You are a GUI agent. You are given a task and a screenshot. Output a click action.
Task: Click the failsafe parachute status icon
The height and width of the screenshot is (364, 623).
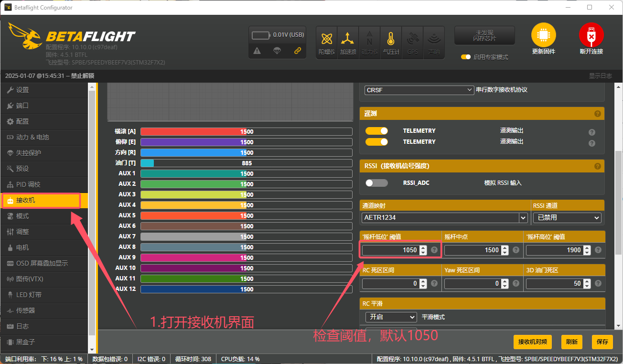(x=277, y=51)
